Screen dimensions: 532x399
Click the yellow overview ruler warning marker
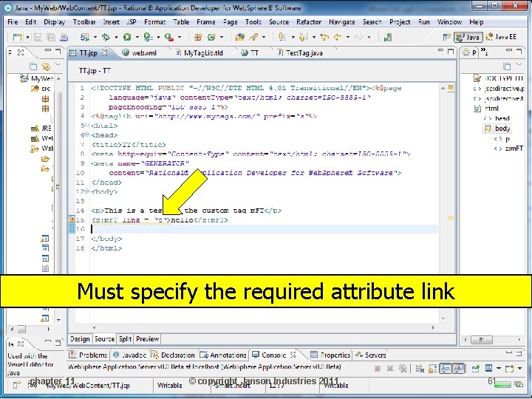tap(451, 218)
